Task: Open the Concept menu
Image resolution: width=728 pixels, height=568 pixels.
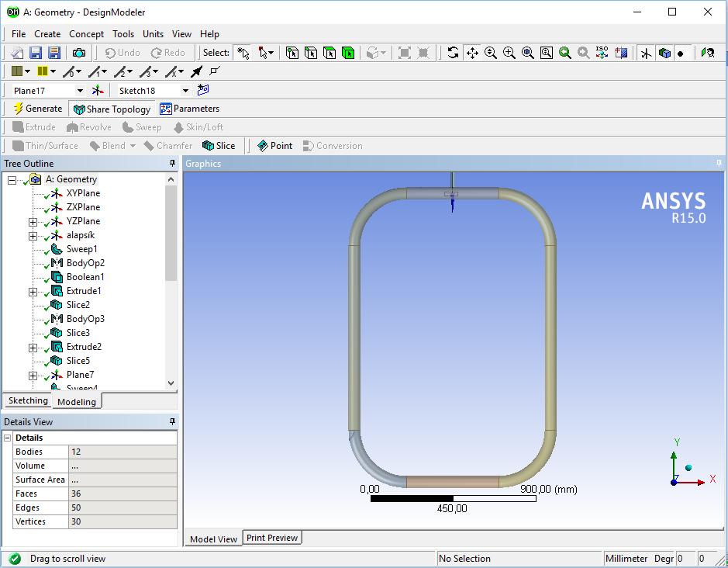Action: click(x=86, y=34)
